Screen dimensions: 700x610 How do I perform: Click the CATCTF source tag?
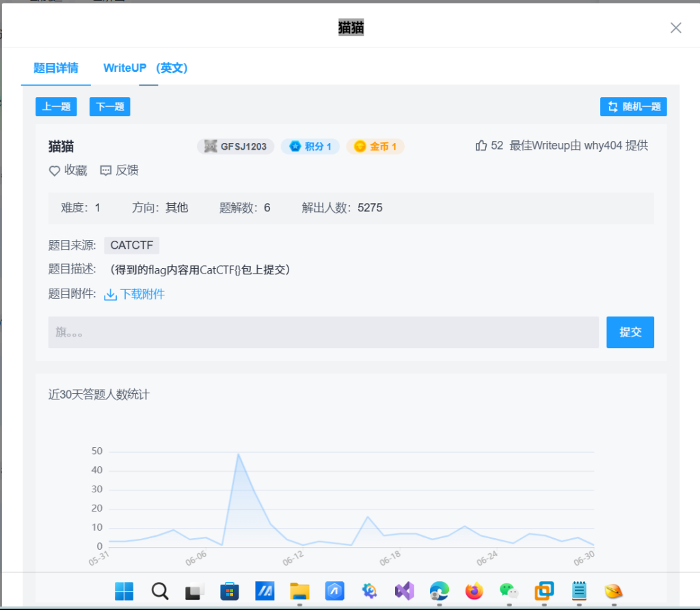131,246
